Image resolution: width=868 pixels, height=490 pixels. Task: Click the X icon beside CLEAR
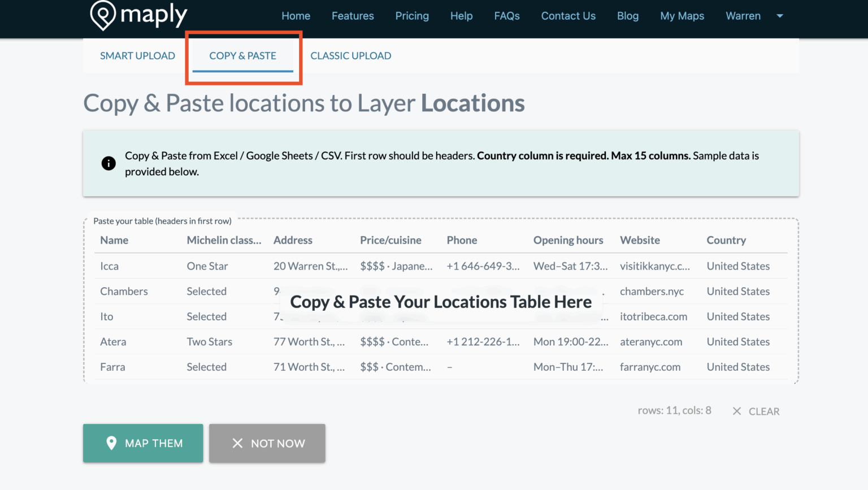[737, 411]
